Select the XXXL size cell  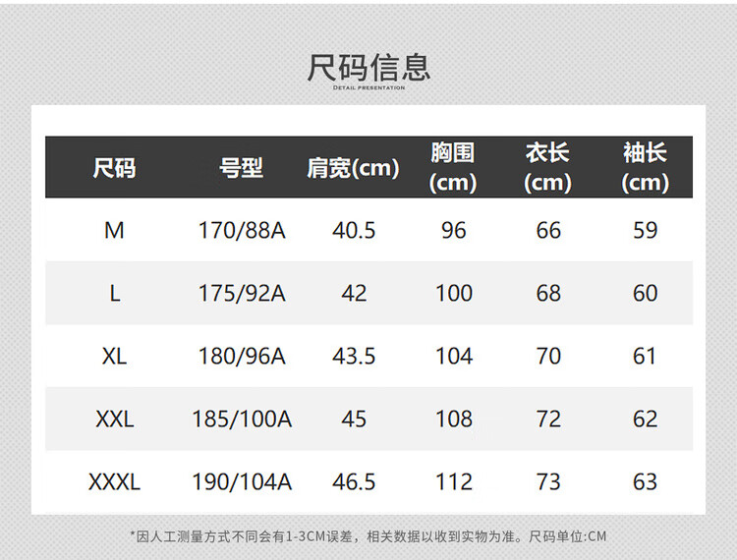(x=114, y=482)
